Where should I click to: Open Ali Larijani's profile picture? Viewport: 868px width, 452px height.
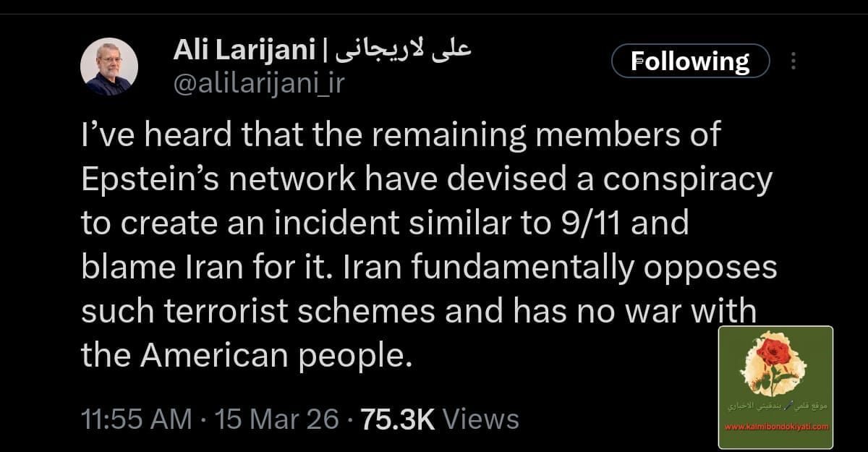pyautogui.click(x=109, y=67)
